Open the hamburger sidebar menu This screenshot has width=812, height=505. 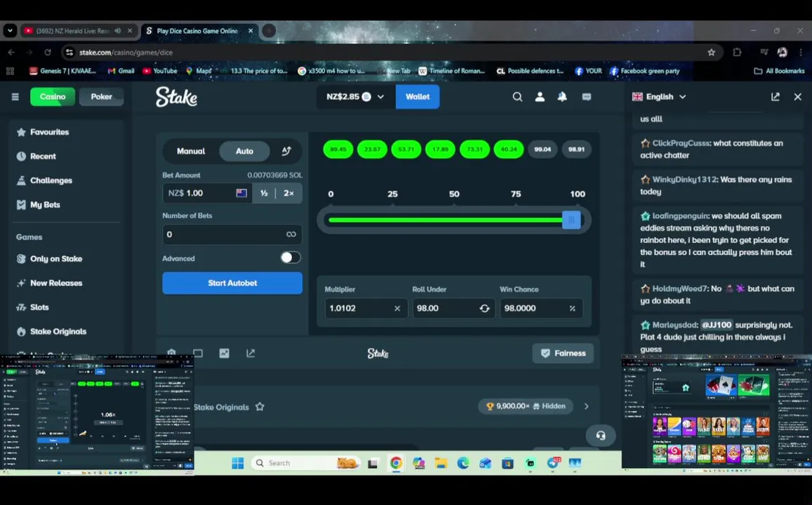[15, 97]
